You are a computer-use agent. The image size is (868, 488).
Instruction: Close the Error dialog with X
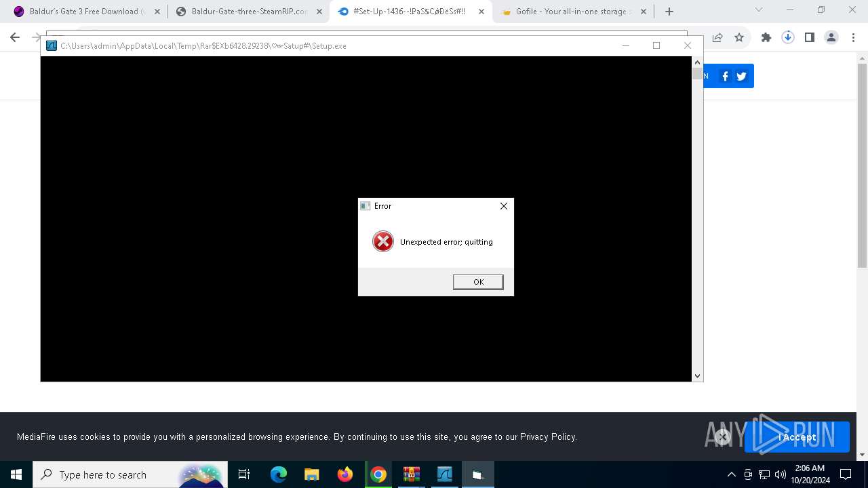(503, 206)
